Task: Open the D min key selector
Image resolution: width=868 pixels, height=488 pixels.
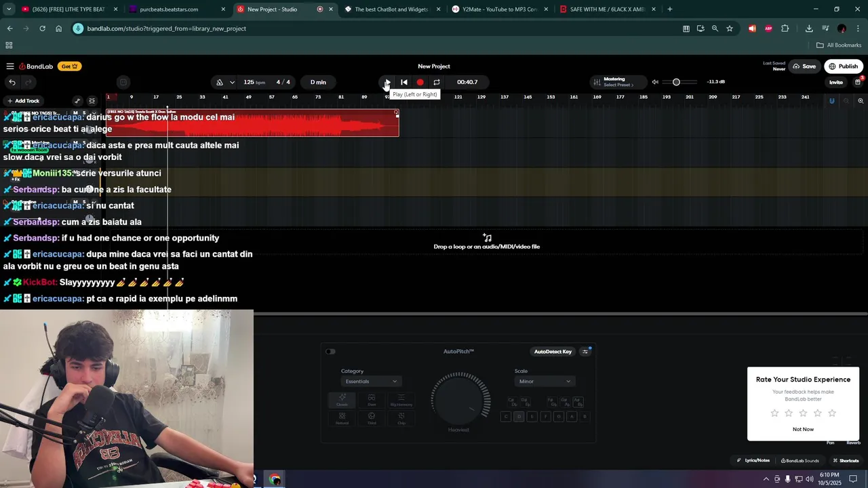Action: [x=318, y=82]
